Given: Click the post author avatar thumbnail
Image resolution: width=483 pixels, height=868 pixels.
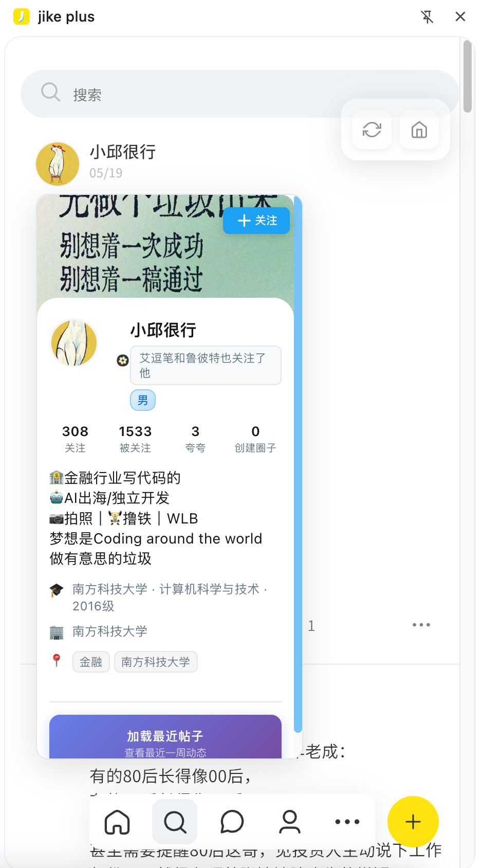Looking at the screenshot, I should [58, 164].
